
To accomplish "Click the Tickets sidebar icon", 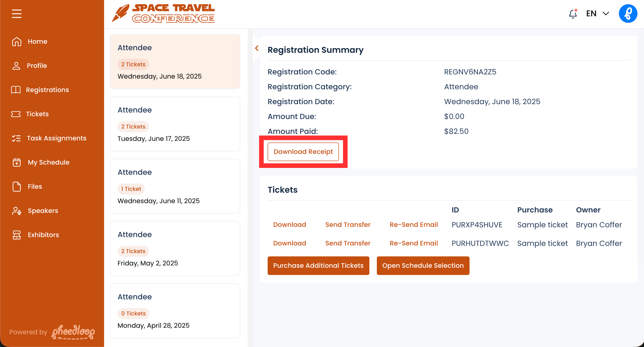I will pos(16,114).
